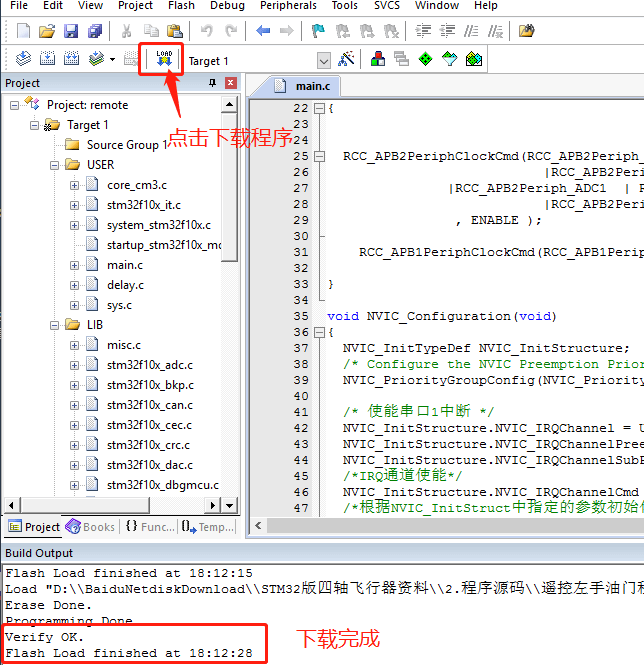
Task: Select stm32f10x_adc.c in project tree
Action: point(149,365)
